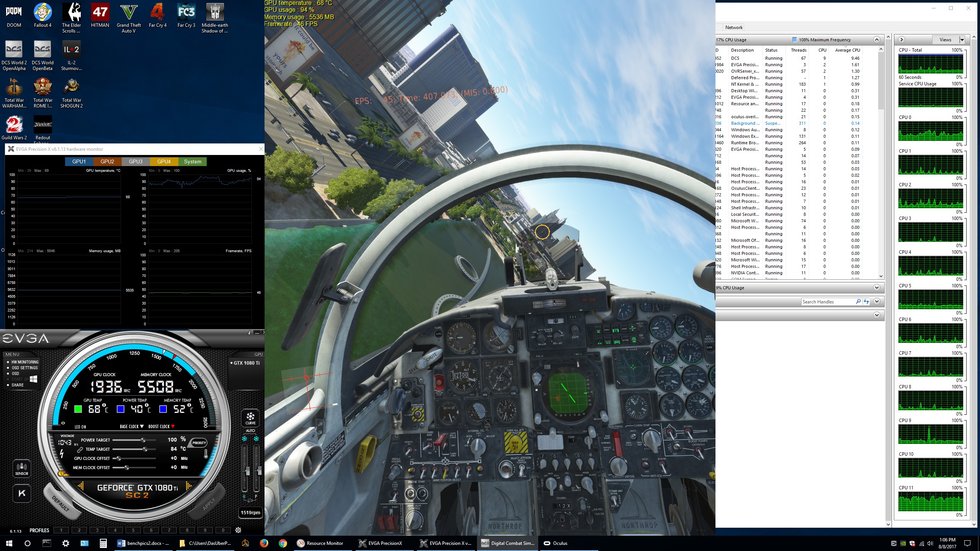Switch to GPU4 tab in hardware monitor
This screenshot has width=980, height=551.
click(164, 161)
